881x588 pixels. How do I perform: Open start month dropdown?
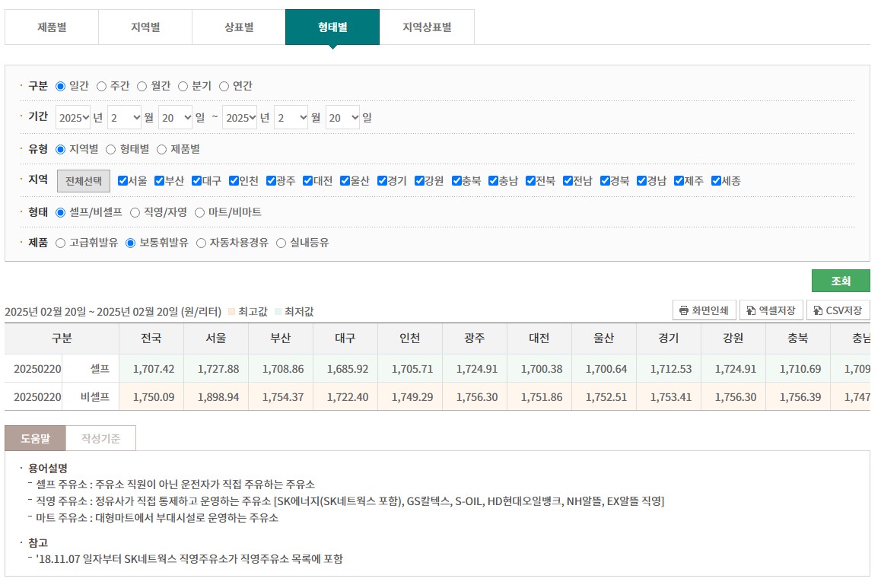click(x=125, y=117)
